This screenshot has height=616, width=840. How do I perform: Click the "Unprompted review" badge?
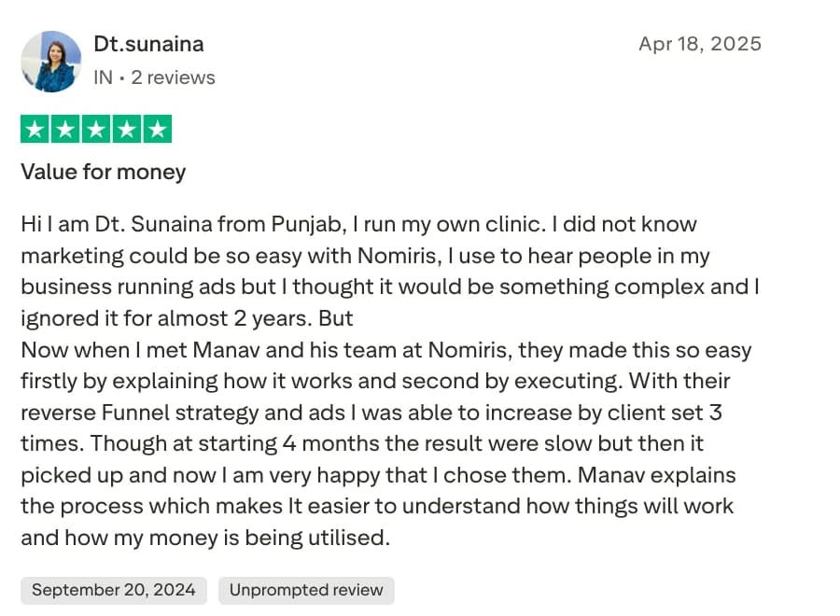pyautogui.click(x=306, y=590)
